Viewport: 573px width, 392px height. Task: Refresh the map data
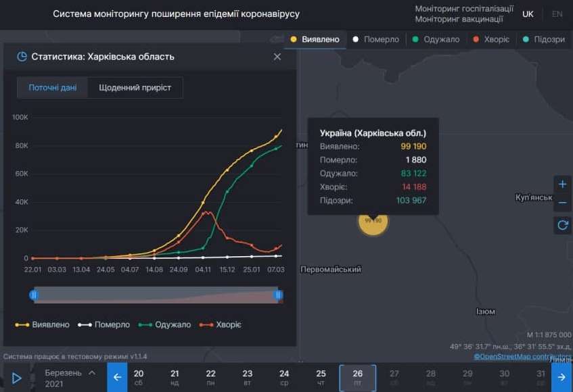[x=562, y=225]
